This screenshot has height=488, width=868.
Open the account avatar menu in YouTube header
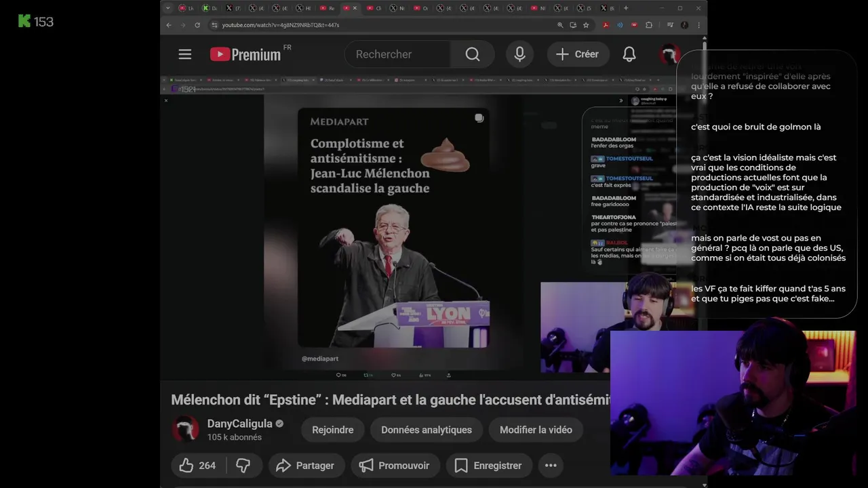(670, 54)
